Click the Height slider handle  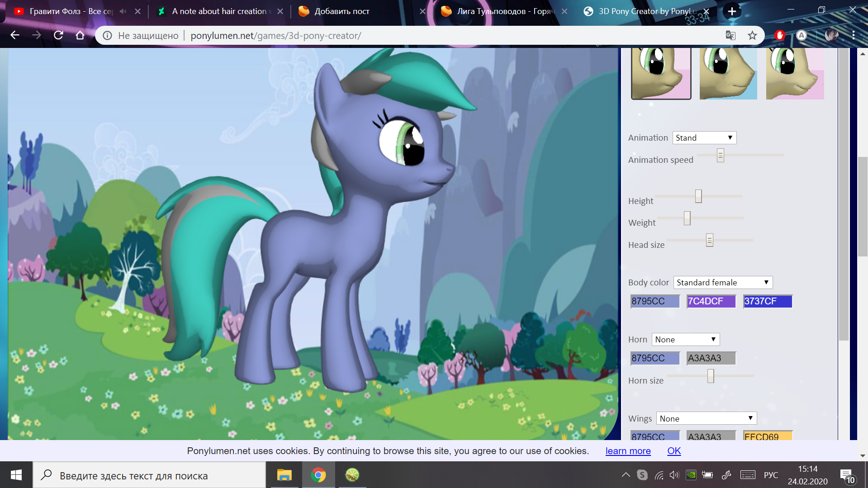[698, 196]
